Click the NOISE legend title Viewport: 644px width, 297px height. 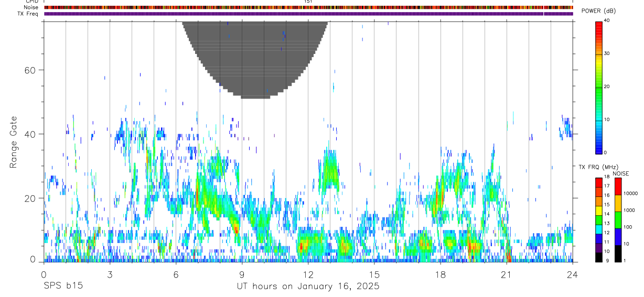[620, 173]
